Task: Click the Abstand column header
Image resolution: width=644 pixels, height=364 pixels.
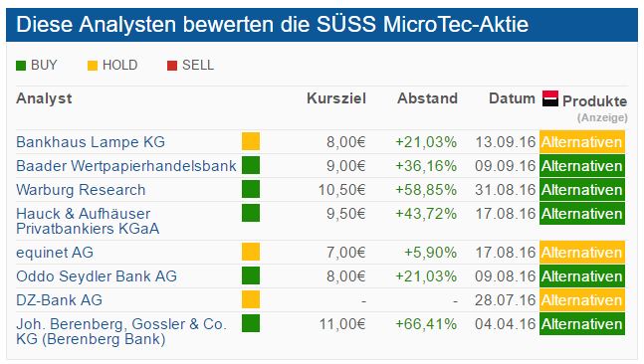Action: [427, 98]
